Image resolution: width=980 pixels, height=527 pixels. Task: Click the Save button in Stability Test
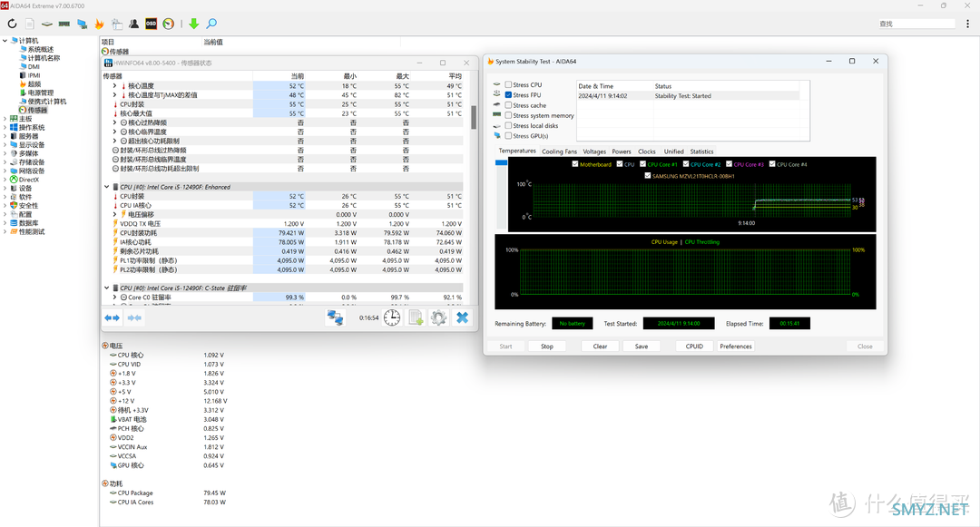click(642, 346)
